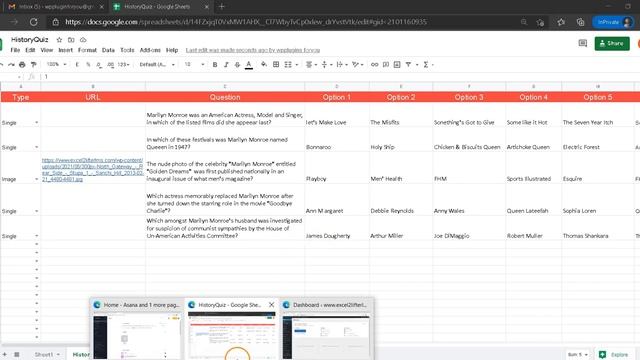Open the font size dropdown

[194, 64]
